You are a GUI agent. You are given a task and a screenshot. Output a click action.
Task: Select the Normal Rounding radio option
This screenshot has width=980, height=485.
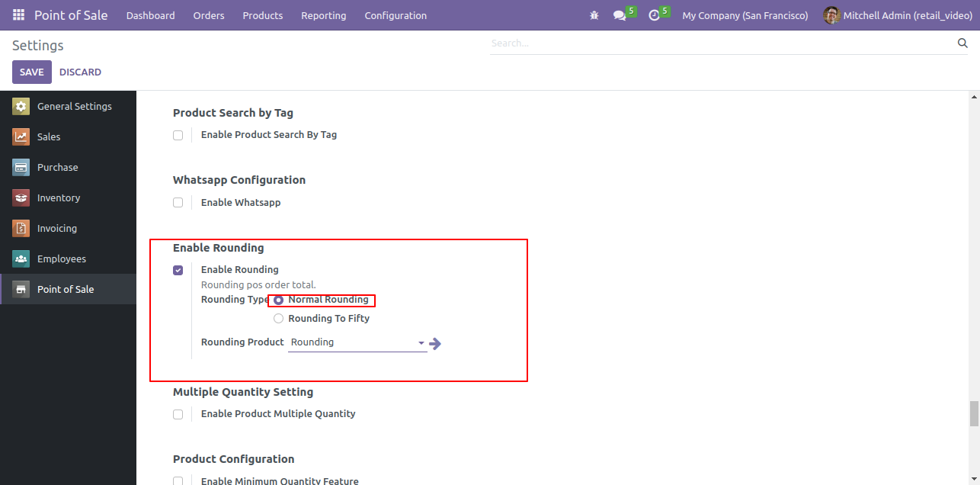point(278,300)
